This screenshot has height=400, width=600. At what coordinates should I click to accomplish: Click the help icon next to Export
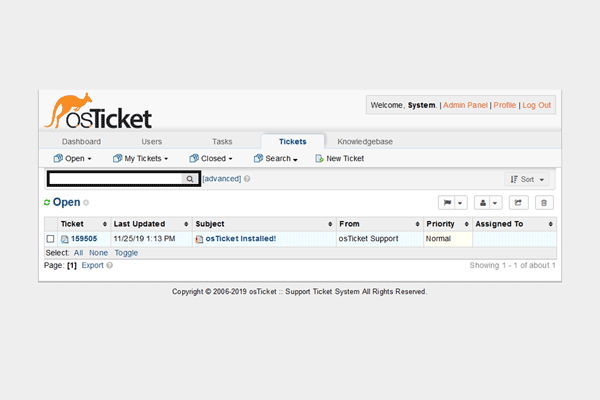coord(109,266)
